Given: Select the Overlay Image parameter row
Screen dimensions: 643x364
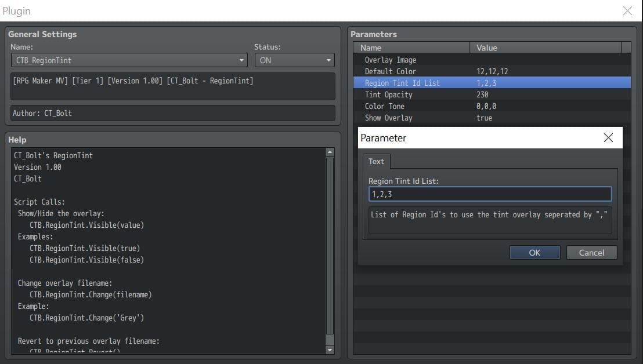Looking at the screenshot, I should tap(492, 60).
